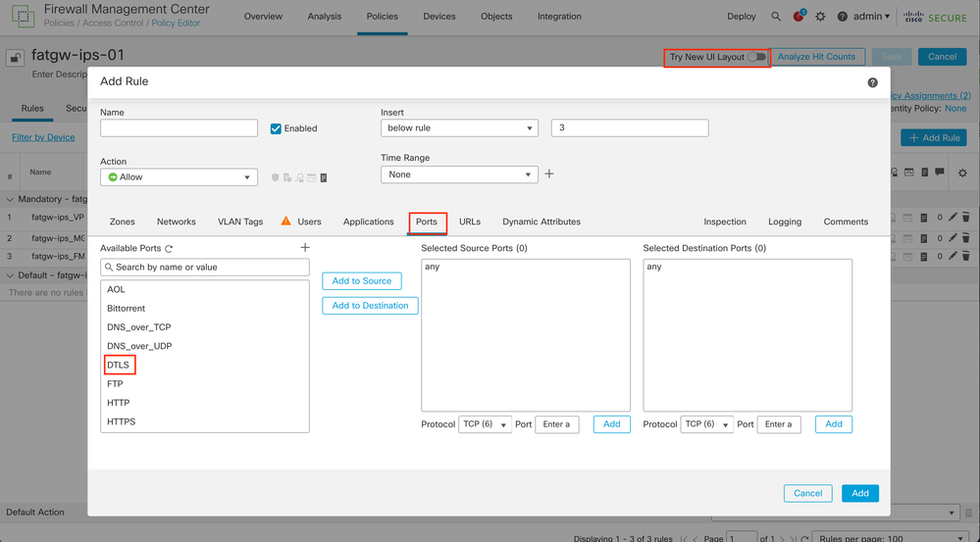The height and width of the screenshot is (542, 980).
Task: Click the Add to Source button
Action: (362, 281)
